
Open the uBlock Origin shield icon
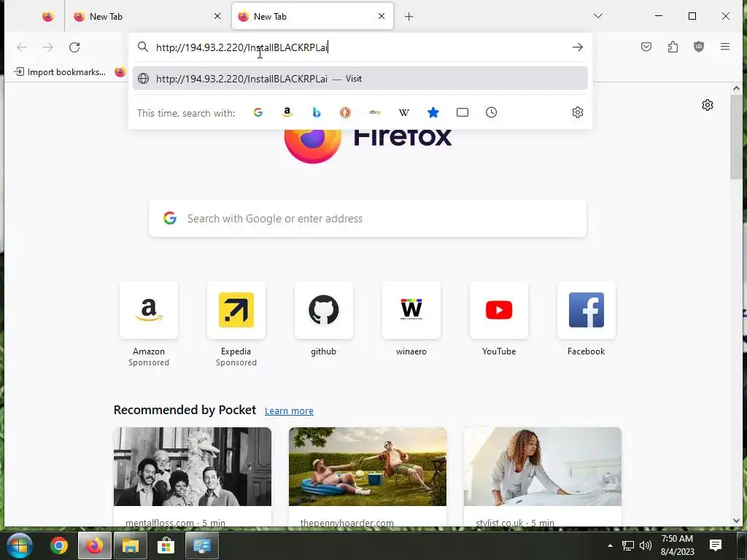[x=698, y=47]
